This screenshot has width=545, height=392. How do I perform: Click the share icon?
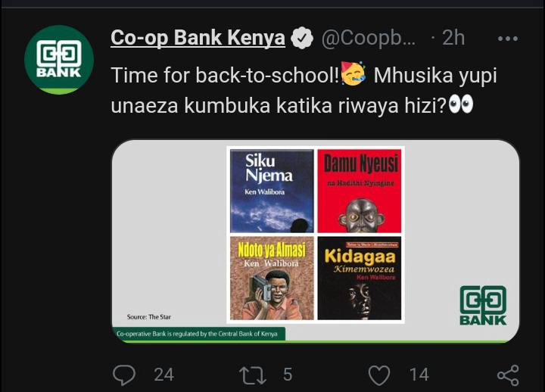tap(508, 375)
